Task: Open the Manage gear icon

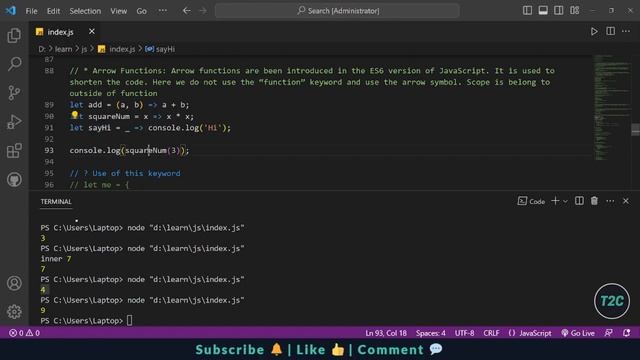Action: tap(14, 311)
